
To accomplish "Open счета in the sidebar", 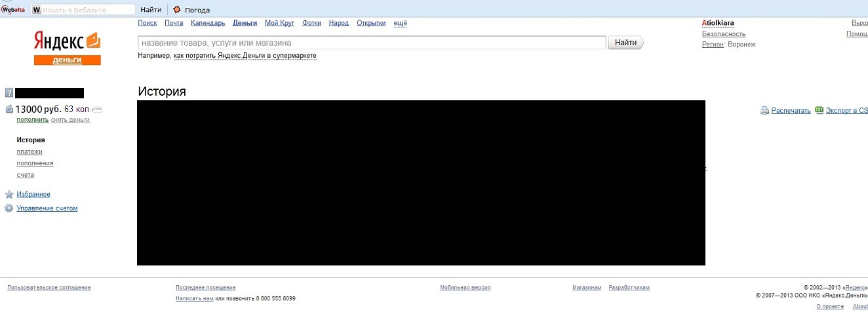I will pyautogui.click(x=26, y=176).
